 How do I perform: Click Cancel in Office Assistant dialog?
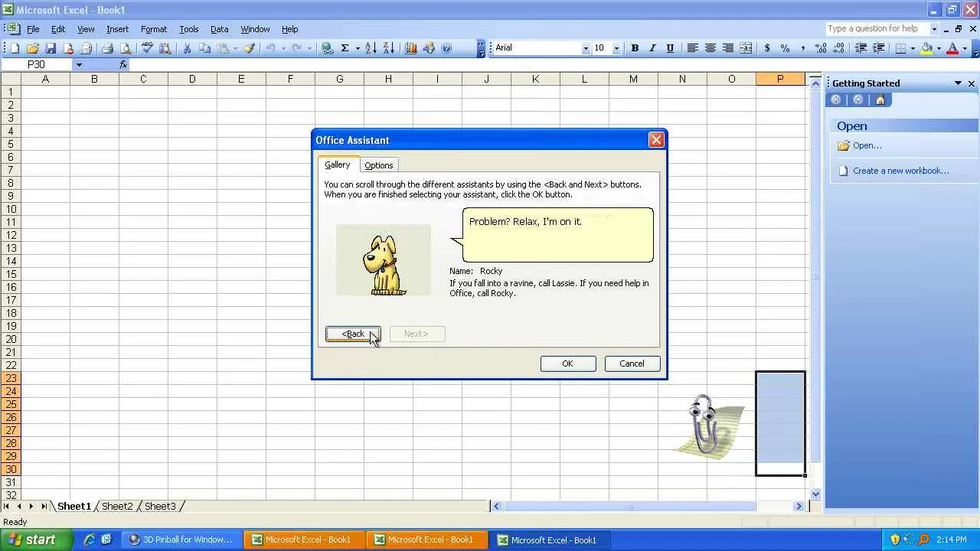632,364
